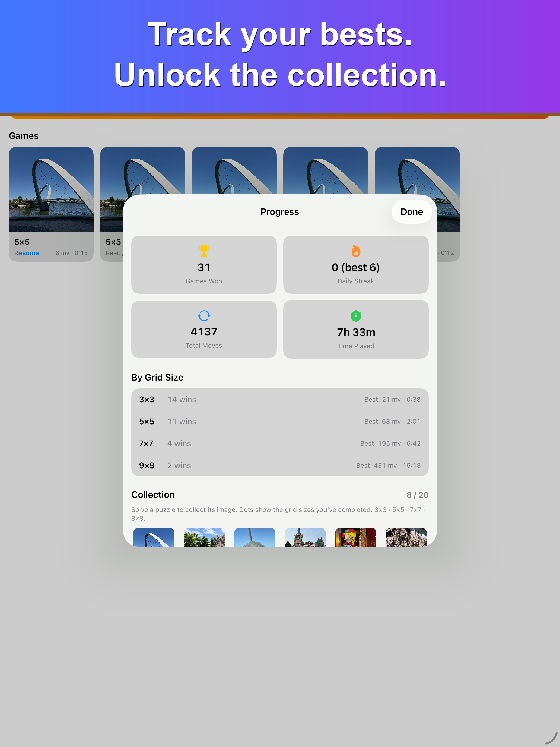Screen dimensions: 560x747
Task: Open the blue sky pole collection image
Action: 254,537
